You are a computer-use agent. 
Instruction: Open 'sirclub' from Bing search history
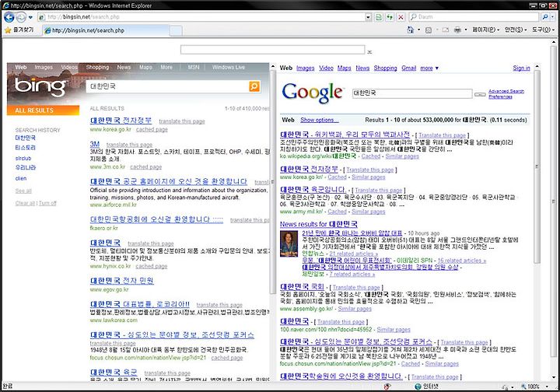point(23,158)
